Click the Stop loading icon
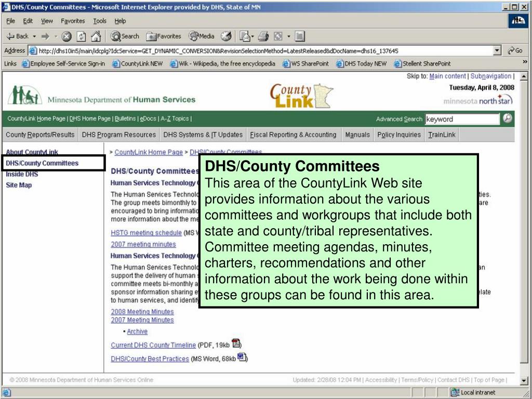The height and width of the screenshot is (399, 532). tap(67, 36)
